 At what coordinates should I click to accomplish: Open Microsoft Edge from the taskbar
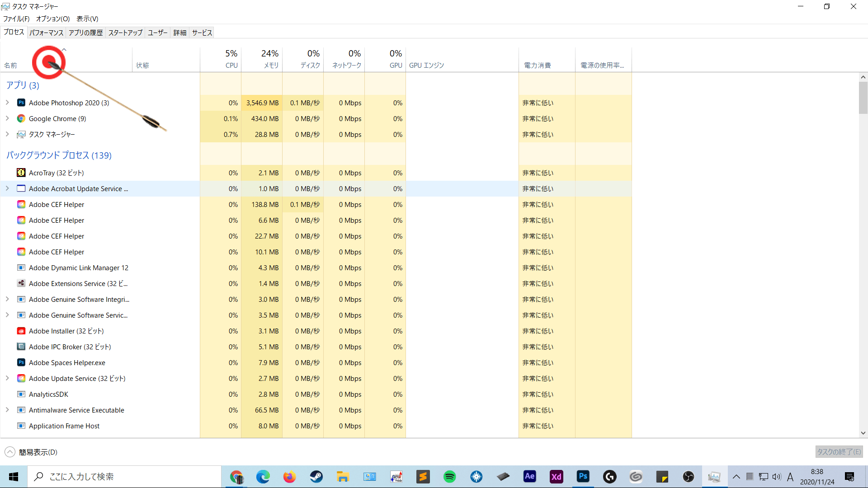tap(263, 477)
